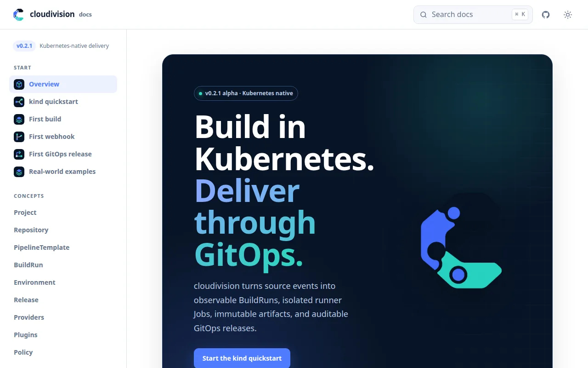Click the kind quickstart icon

click(x=19, y=102)
